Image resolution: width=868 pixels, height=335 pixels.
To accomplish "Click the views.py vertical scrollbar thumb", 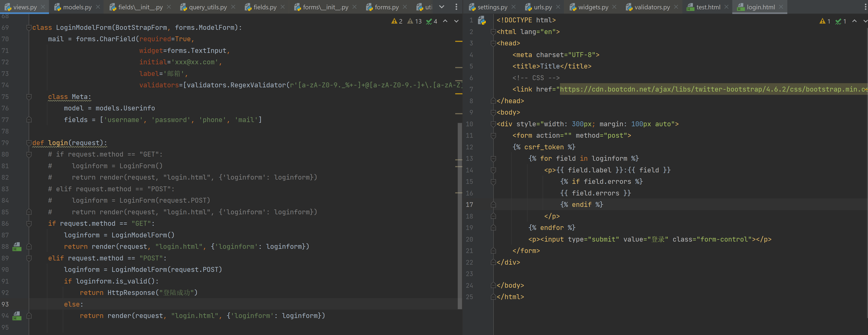I will pyautogui.click(x=460, y=215).
